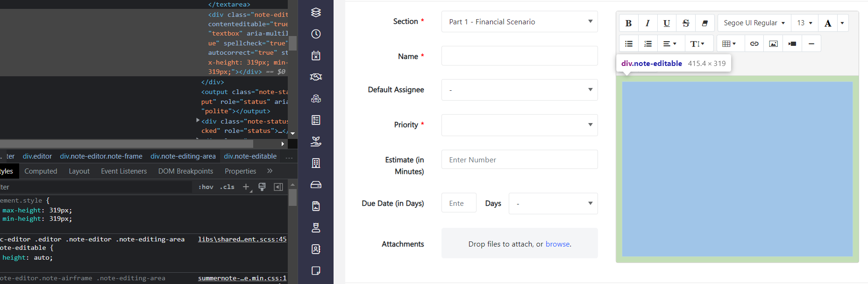Toggle italic formatting
The height and width of the screenshot is (284, 868).
coord(647,22)
